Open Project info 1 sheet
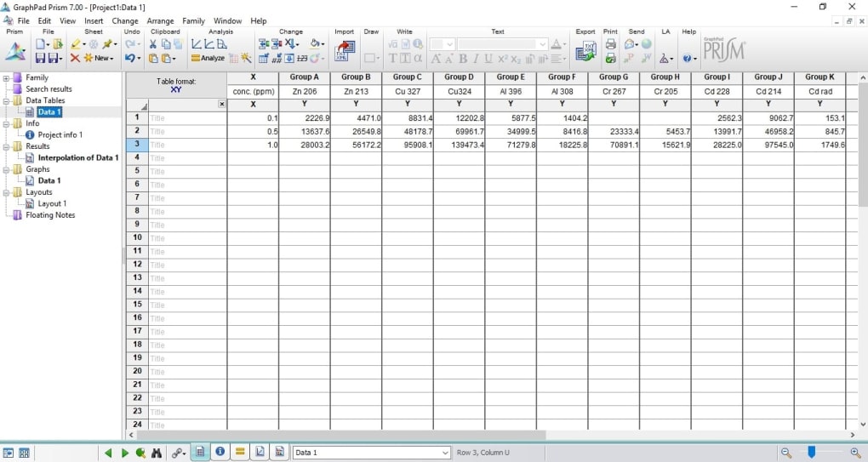The image size is (868, 462). click(60, 135)
